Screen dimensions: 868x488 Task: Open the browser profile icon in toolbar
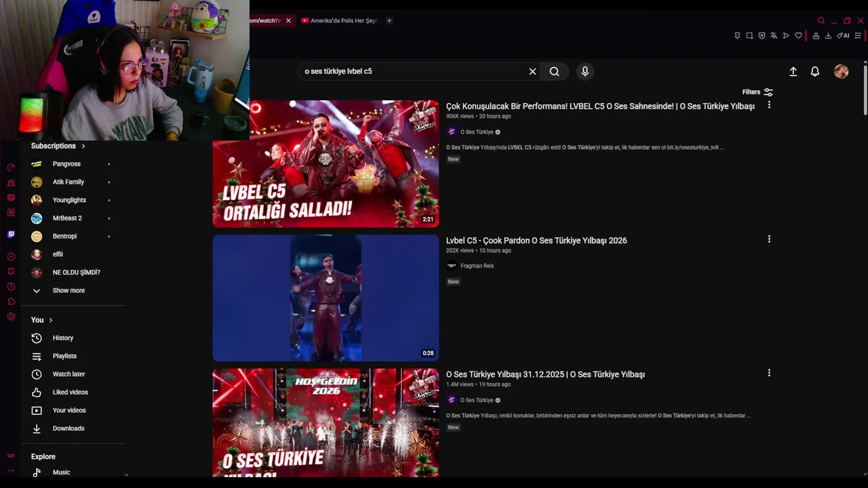click(816, 36)
